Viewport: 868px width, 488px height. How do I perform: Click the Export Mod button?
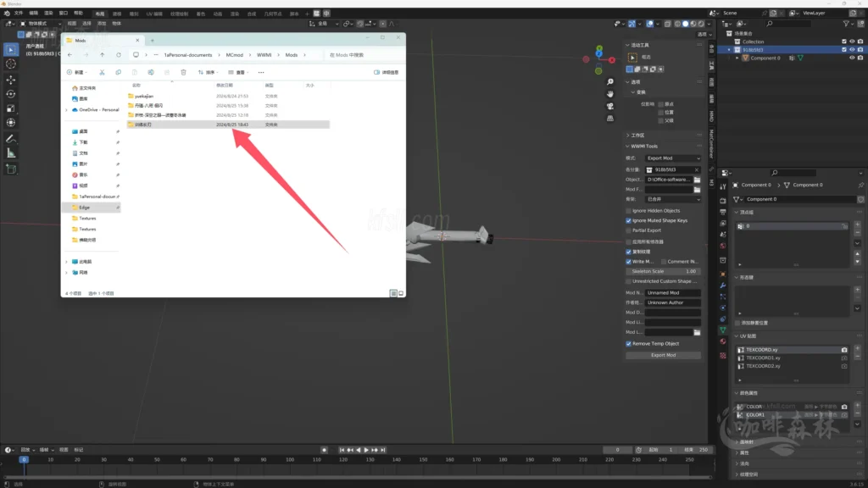[664, 355]
